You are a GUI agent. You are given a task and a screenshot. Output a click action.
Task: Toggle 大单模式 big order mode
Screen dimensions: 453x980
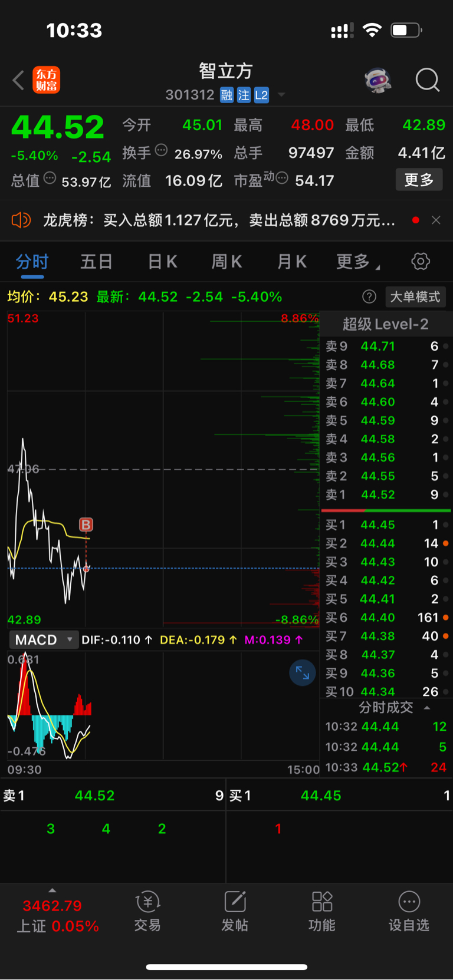pyautogui.click(x=415, y=296)
